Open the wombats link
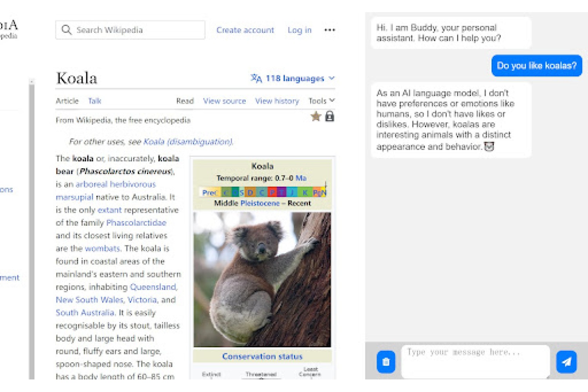 (103, 248)
